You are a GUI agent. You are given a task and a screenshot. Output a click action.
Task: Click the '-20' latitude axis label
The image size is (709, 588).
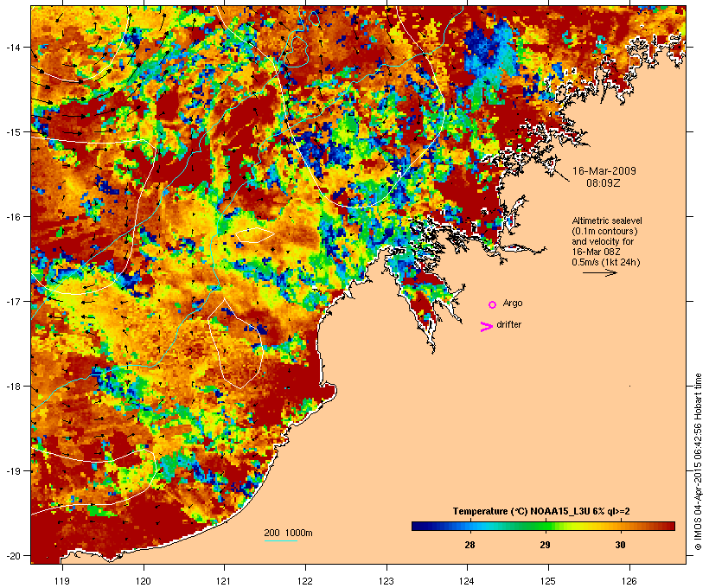click(12, 555)
